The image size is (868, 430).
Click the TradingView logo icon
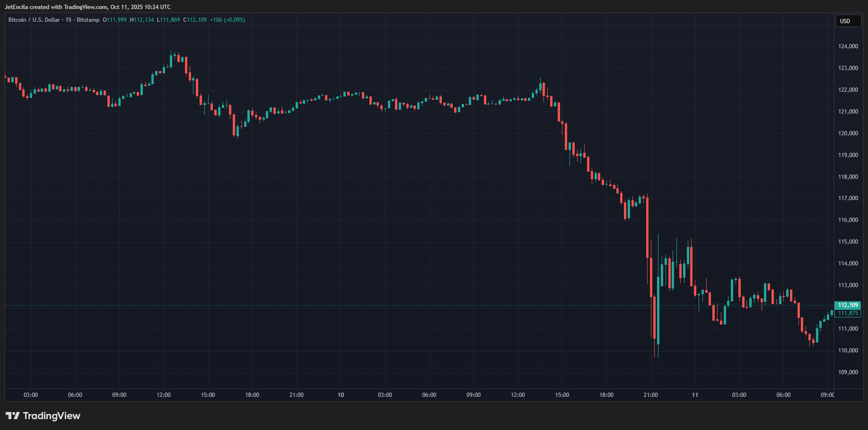[12, 416]
